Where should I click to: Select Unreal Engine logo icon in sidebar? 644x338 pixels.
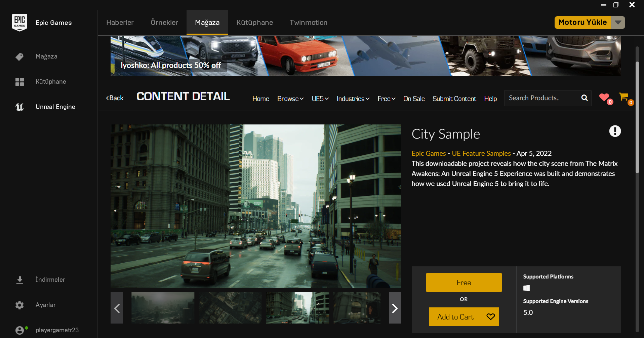(19, 107)
